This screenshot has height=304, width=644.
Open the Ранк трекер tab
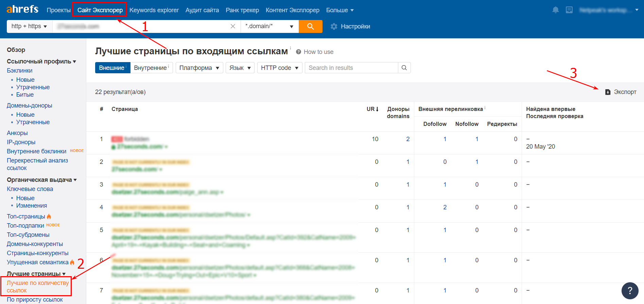pyautogui.click(x=242, y=10)
